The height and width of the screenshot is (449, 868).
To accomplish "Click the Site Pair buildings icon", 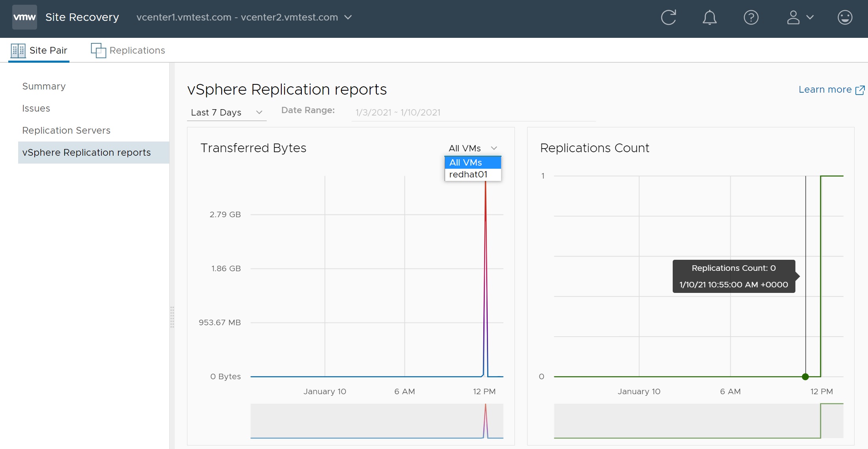I will coord(18,50).
